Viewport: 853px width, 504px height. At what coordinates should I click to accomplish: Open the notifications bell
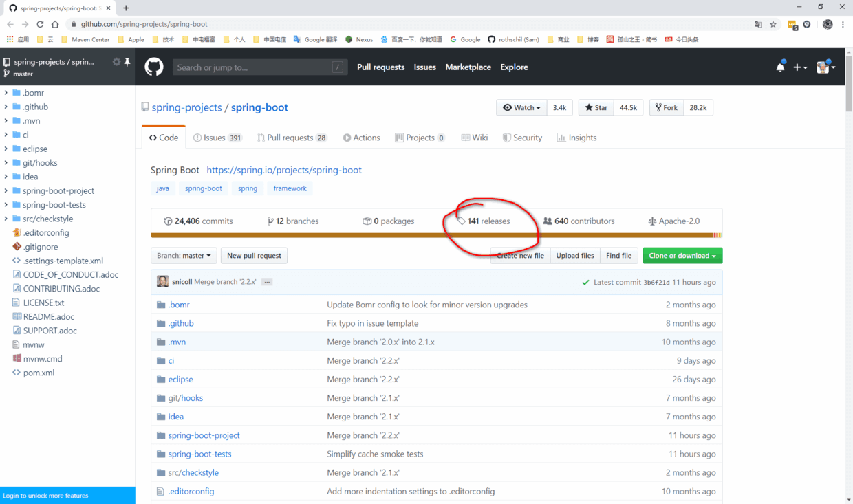pyautogui.click(x=780, y=67)
